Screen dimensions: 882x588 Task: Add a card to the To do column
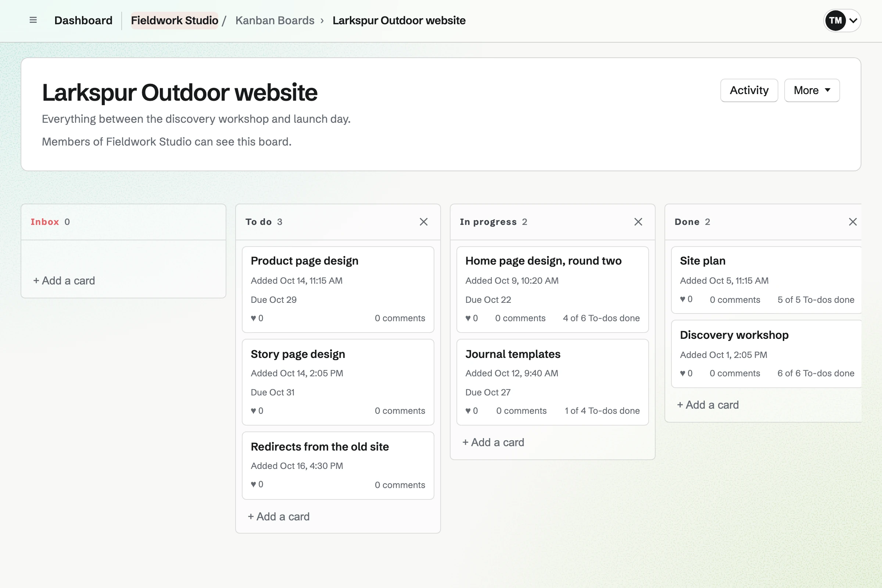[x=279, y=516]
